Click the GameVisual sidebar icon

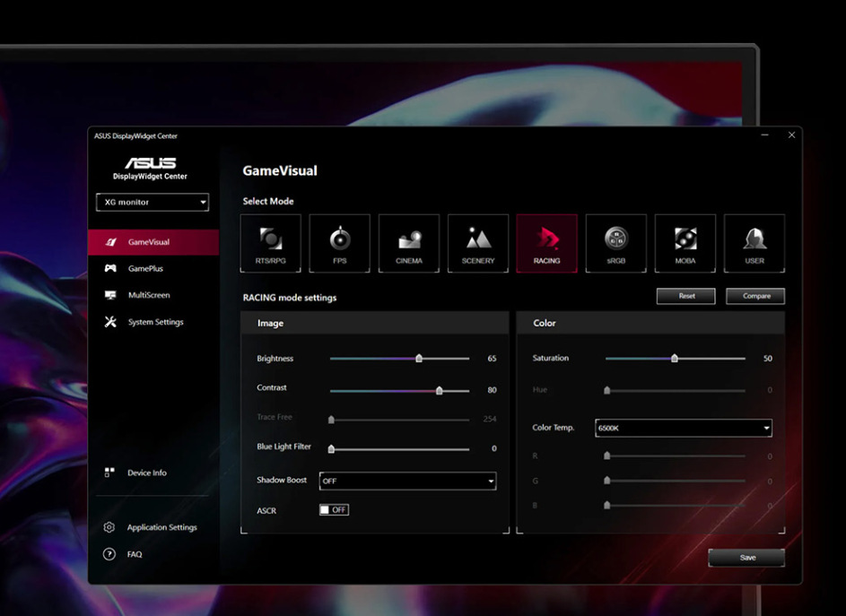click(x=110, y=242)
